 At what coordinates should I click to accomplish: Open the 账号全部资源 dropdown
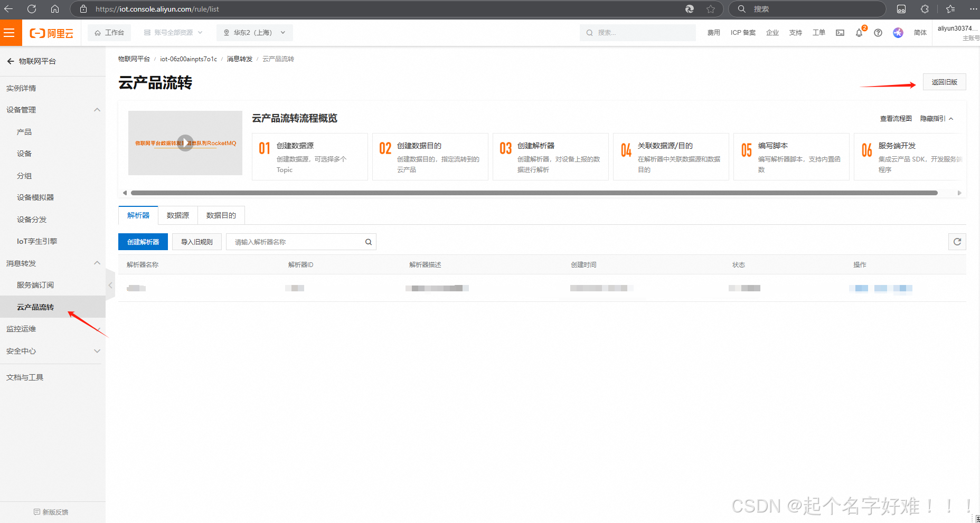[x=173, y=33]
